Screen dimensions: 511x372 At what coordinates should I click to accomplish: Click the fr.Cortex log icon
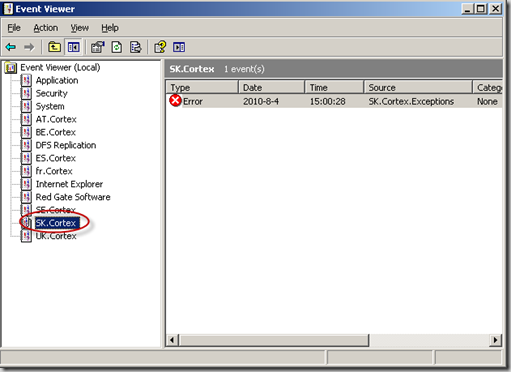(26, 171)
